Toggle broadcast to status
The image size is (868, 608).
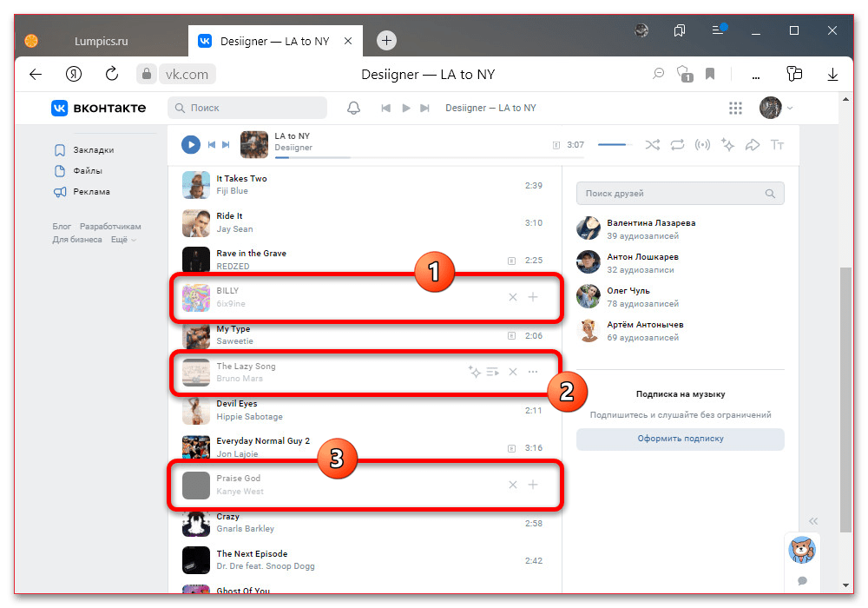(702, 145)
